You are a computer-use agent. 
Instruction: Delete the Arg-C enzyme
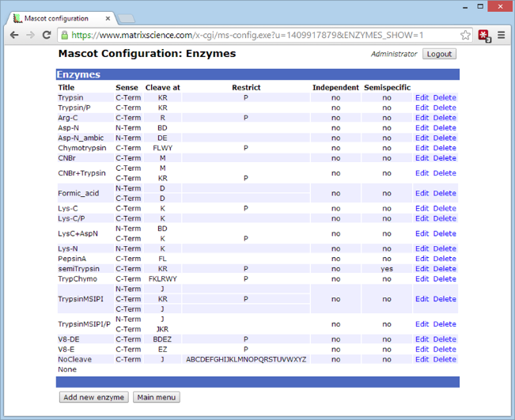[x=445, y=118]
